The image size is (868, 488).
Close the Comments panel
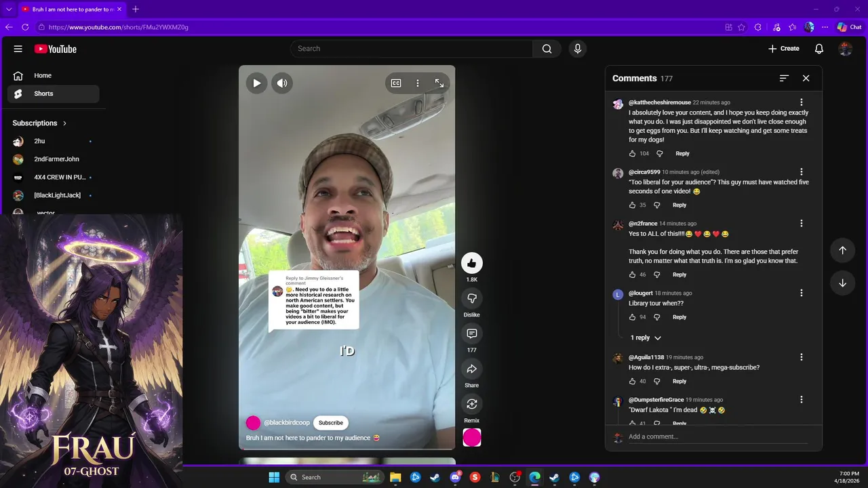coord(806,79)
